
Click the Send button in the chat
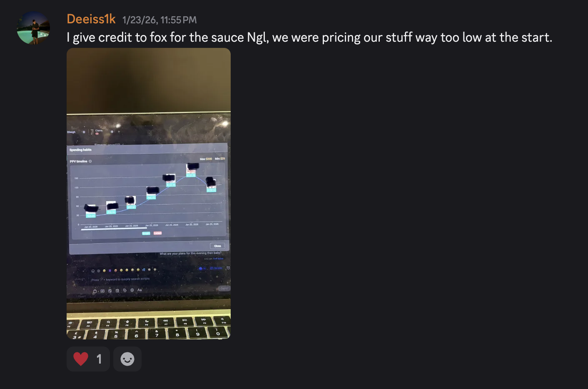pos(224,288)
